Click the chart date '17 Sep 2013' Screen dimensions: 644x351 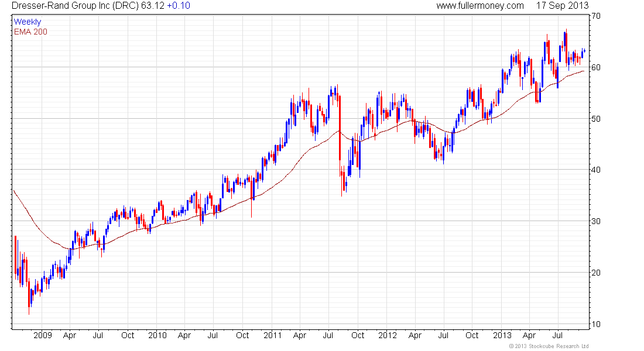pos(562,6)
